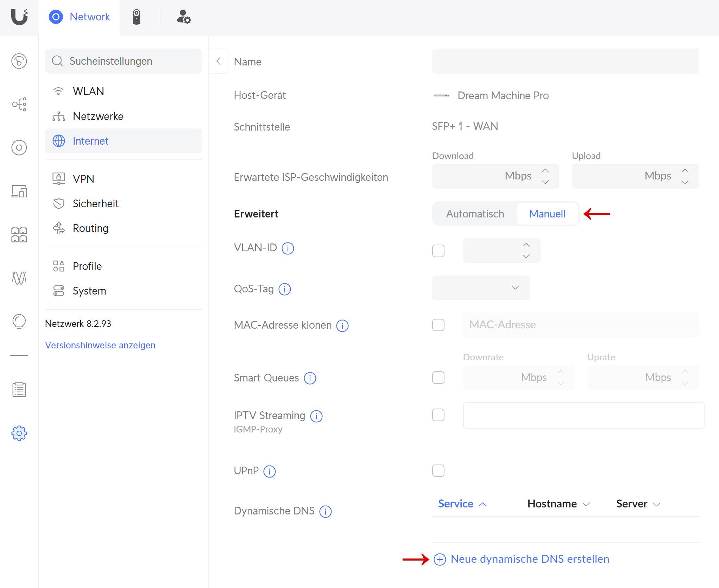
Task: Increase the Download Mbps stepper value
Action: pos(545,171)
